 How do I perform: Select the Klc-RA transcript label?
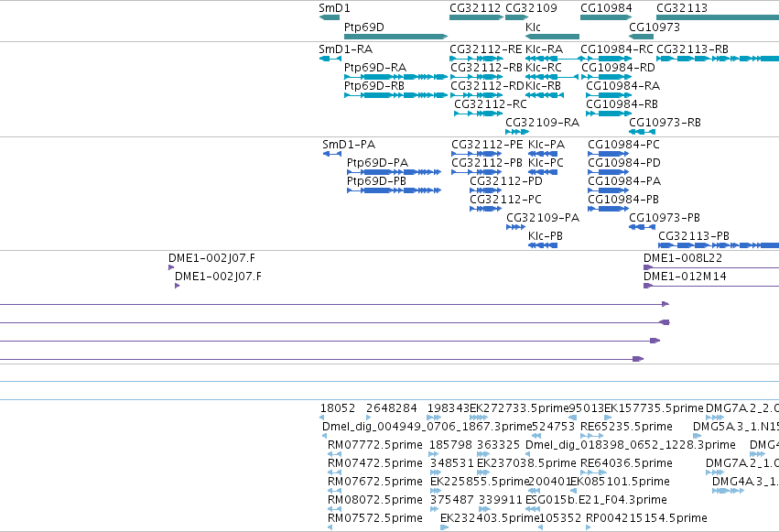(544, 49)
